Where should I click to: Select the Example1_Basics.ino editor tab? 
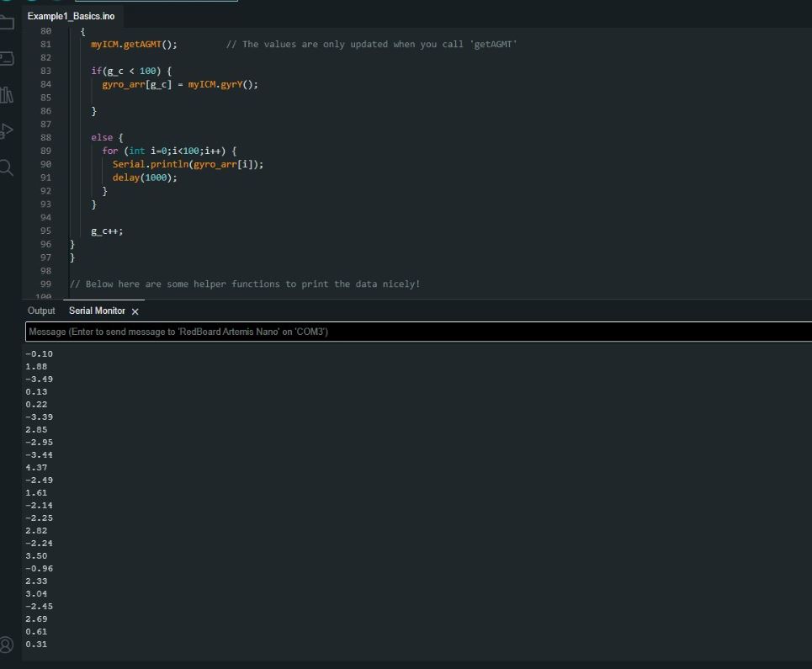click(x=71, y=16)
